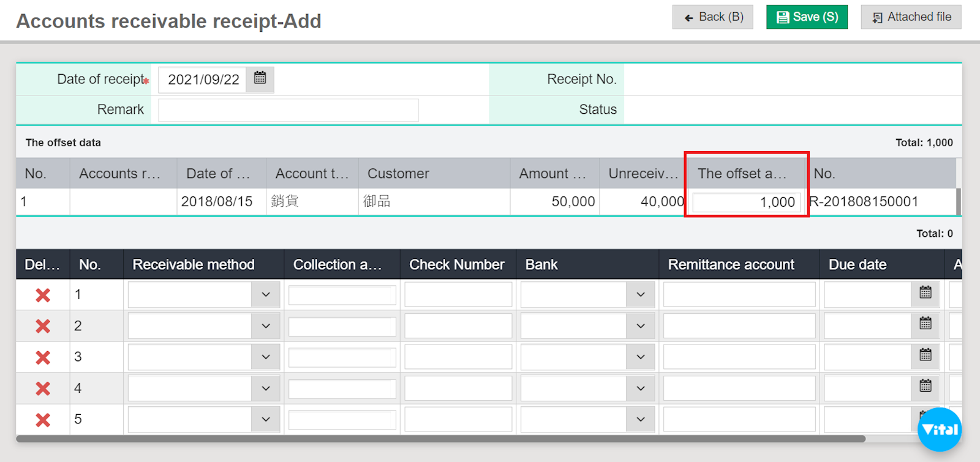Delete row 1 with red X
This screenshot has height=462, width=980.
point(43,296)
